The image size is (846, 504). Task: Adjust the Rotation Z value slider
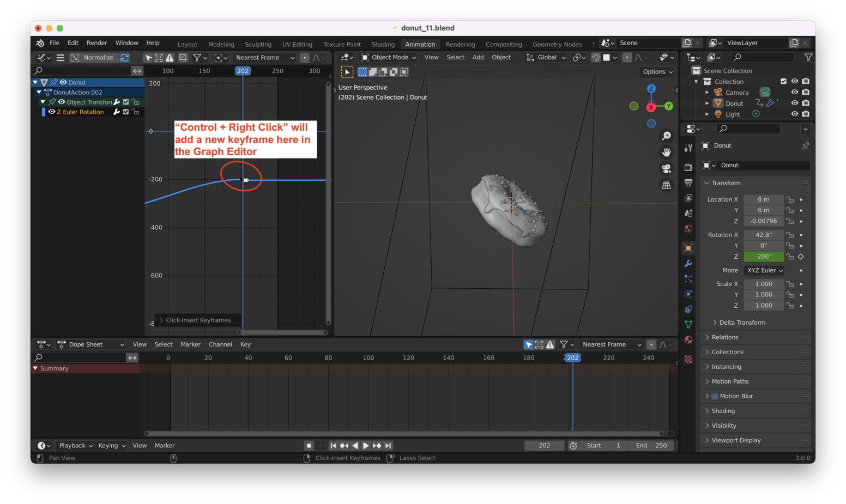[x=763, y=256]
